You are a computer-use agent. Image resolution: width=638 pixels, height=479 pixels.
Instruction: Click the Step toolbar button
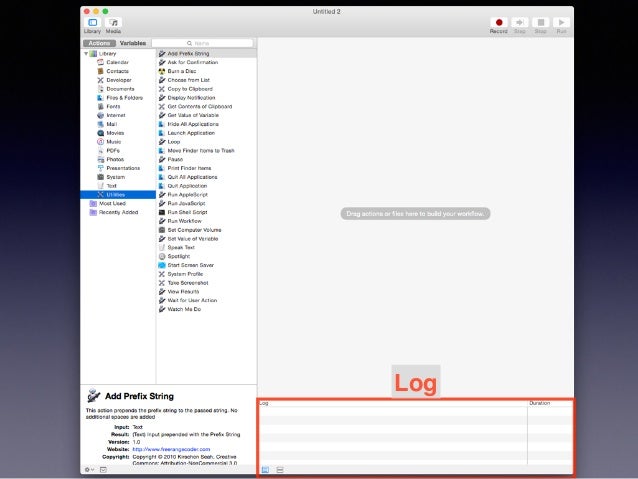[x=520, y=22]
